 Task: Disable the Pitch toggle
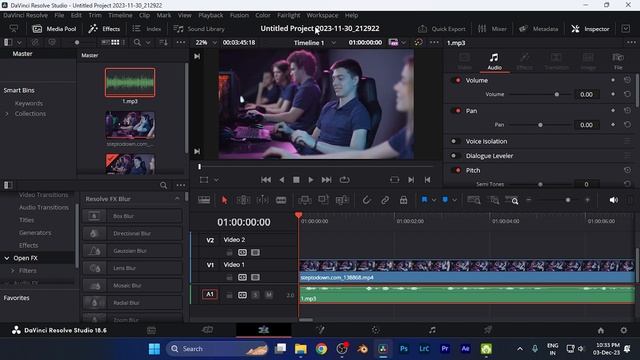[457, 170]
